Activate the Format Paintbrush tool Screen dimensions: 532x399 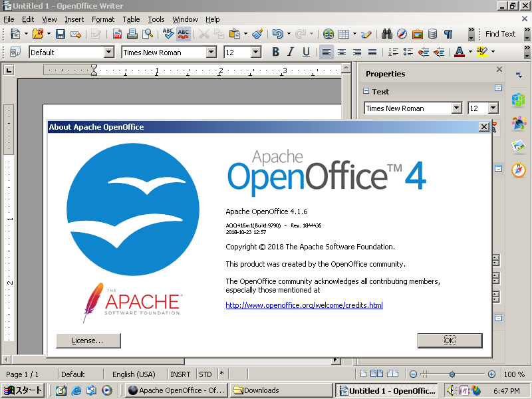[x=257, y=34]
